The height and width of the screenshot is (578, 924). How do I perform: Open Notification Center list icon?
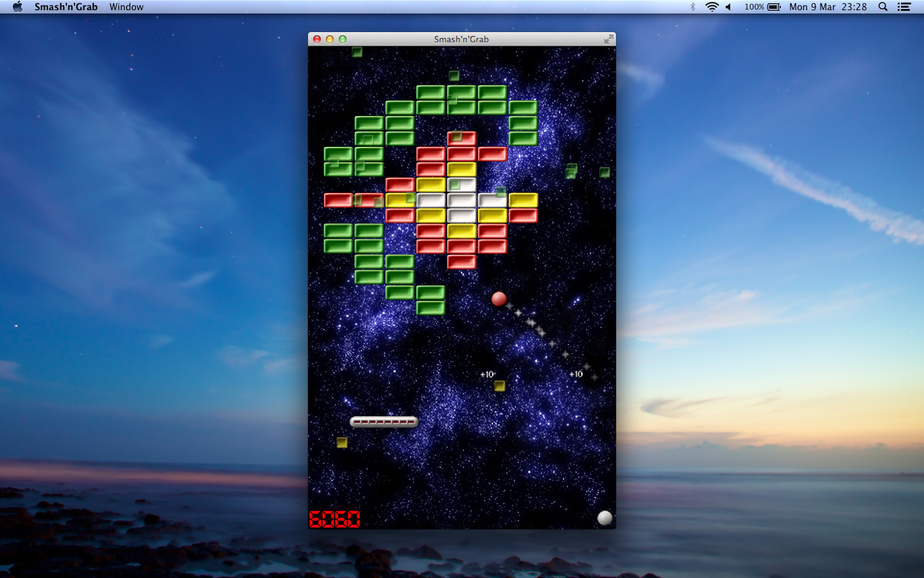[x=904, y=7]
